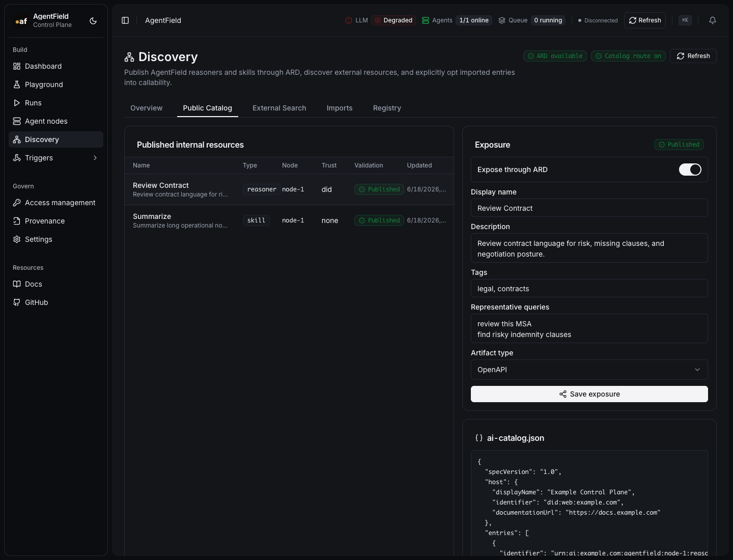The image size is (733, 560).
Task: Open Dashboard in the sidebar
Action: (56, 66)
